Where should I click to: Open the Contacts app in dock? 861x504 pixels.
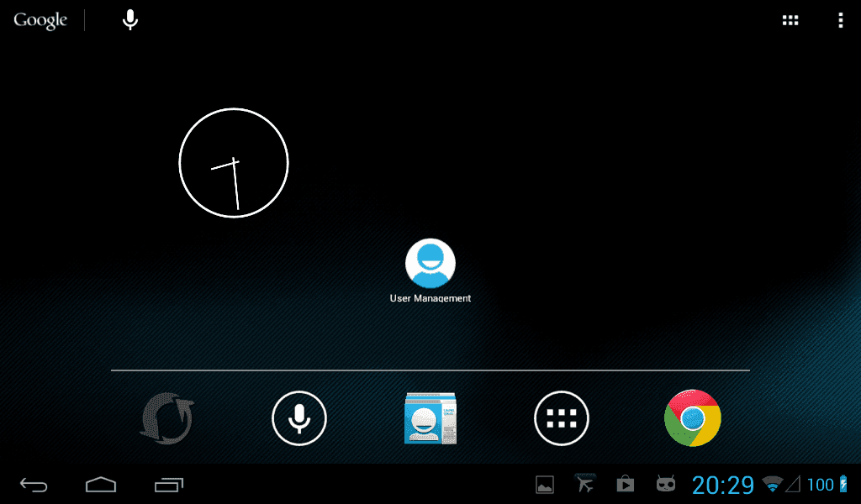click(430, 418)
